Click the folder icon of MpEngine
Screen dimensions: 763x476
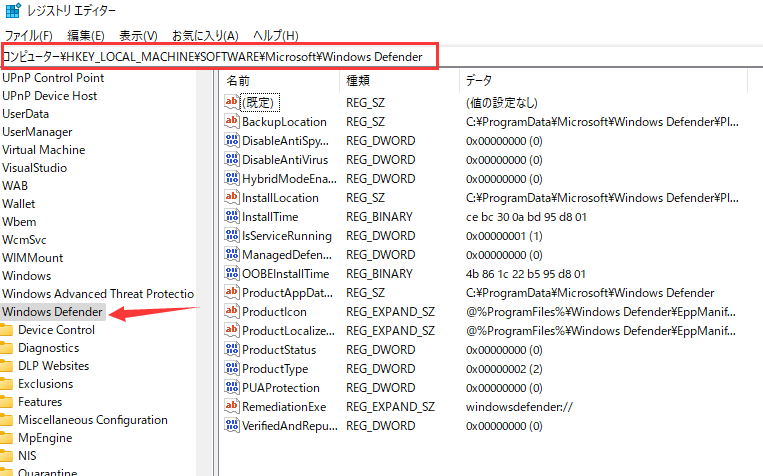(6, 438)
